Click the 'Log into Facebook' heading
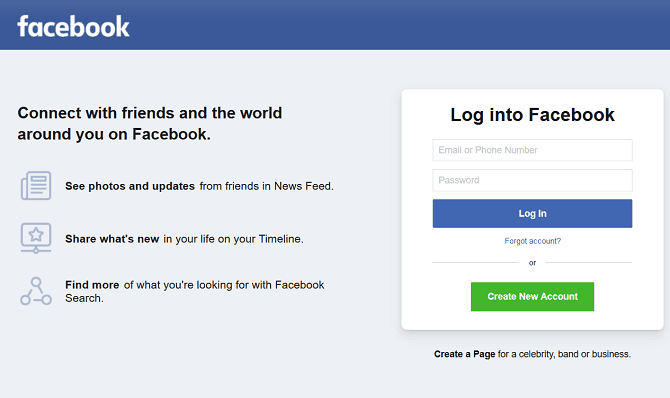The height and width of the screenshot is (398, 670). coord(532,115)
